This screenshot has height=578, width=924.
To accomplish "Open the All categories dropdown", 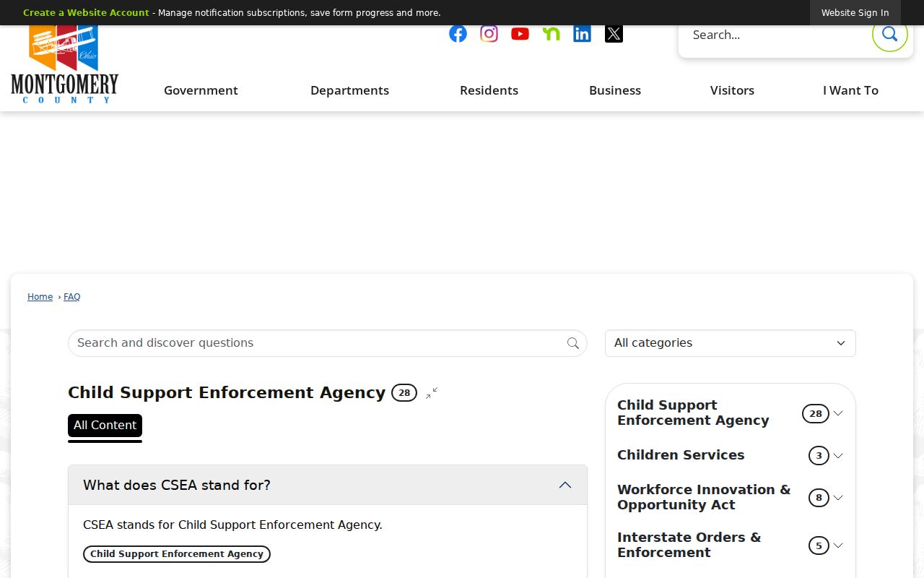I will (730, 343).
